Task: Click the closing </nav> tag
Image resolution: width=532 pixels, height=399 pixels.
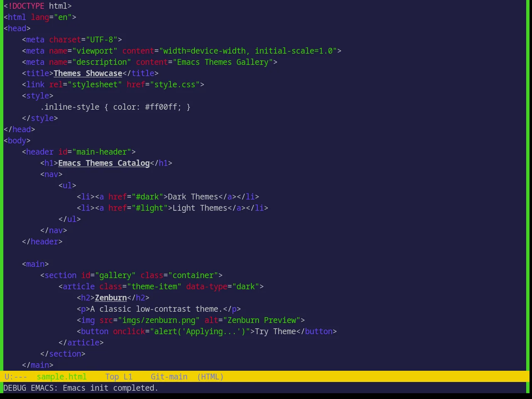Action: [x=54, y=230]
